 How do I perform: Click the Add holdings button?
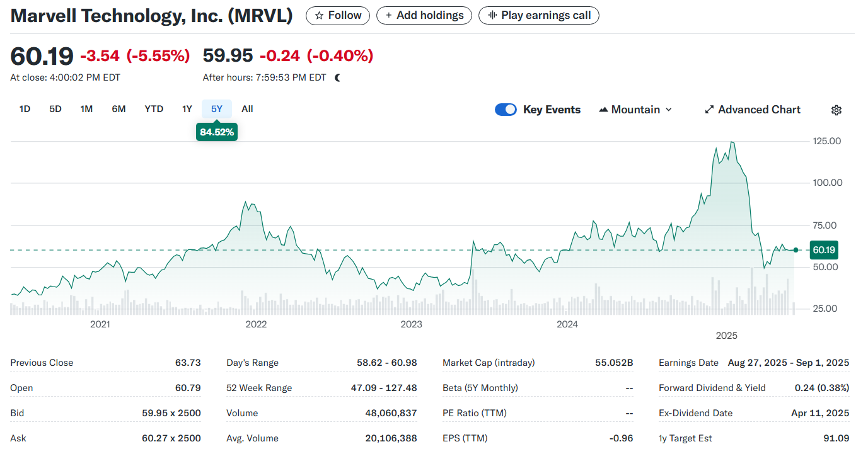(x=424, y=15)
